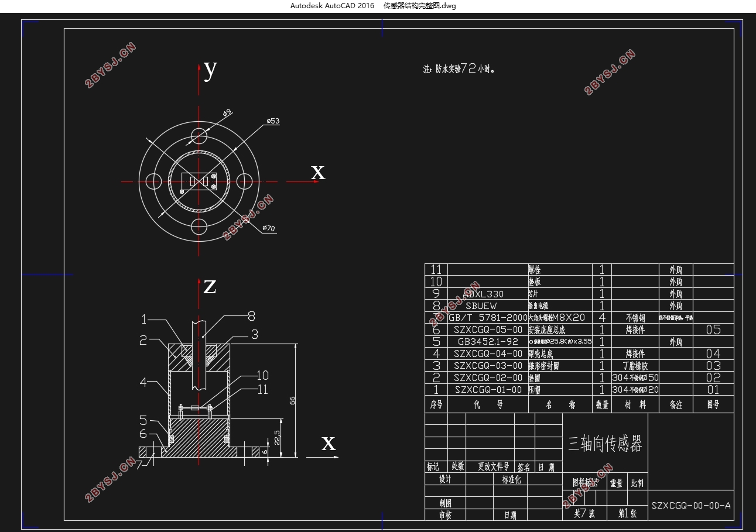The height and width of the screenshot is (532, 756).
Task: Click the '丁腈橡胶' material cell
Action: click(x=635, y=366)
